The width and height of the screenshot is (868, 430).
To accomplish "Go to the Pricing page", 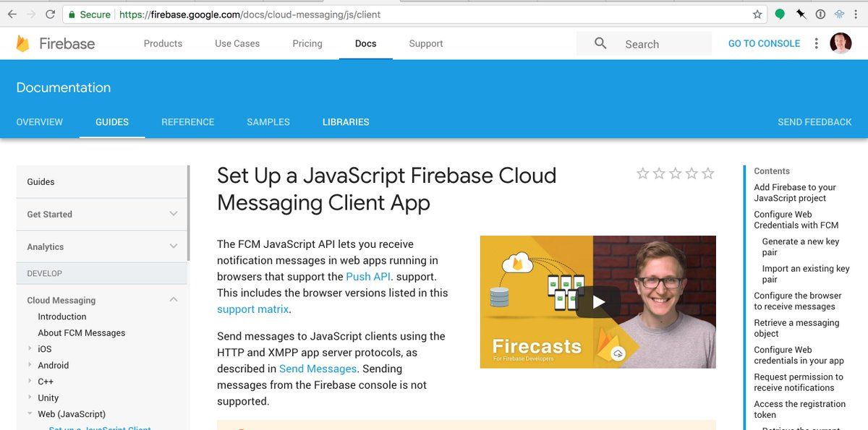I will click(x=307, y=43).
